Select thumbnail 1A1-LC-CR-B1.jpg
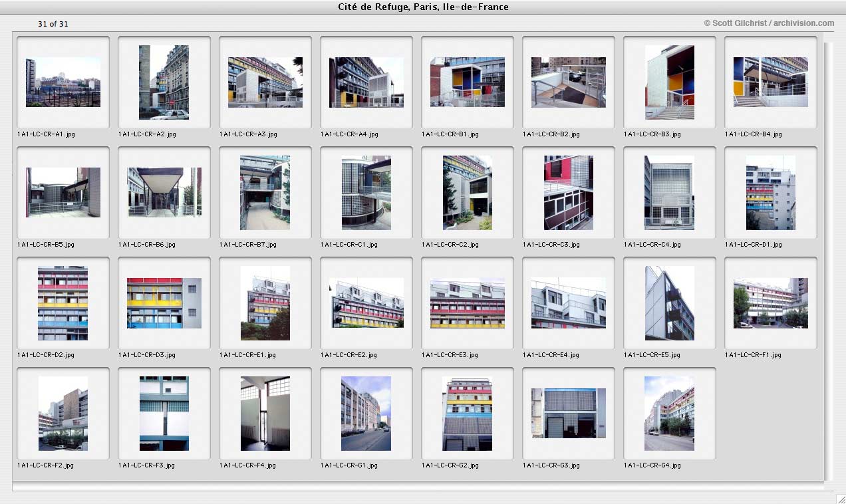Screen dimensions: 846x504 point(468,82)
